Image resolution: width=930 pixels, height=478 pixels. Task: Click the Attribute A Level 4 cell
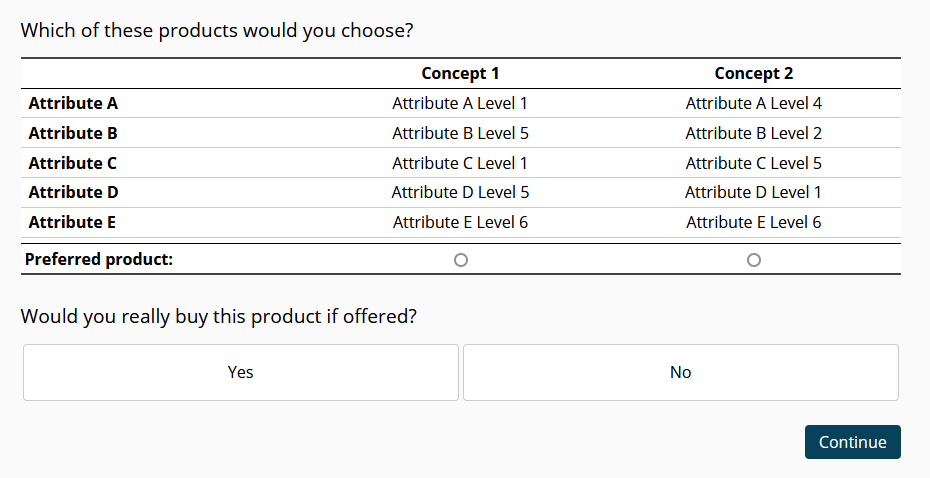coord(754,103)
